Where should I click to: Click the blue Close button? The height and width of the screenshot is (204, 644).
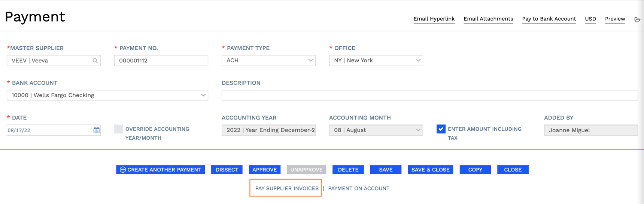513,170
